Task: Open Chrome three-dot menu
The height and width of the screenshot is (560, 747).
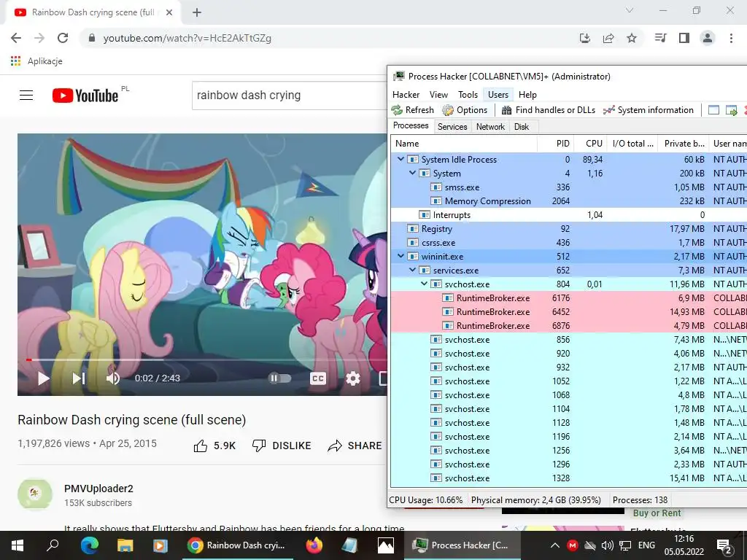Action: [731, 38]
